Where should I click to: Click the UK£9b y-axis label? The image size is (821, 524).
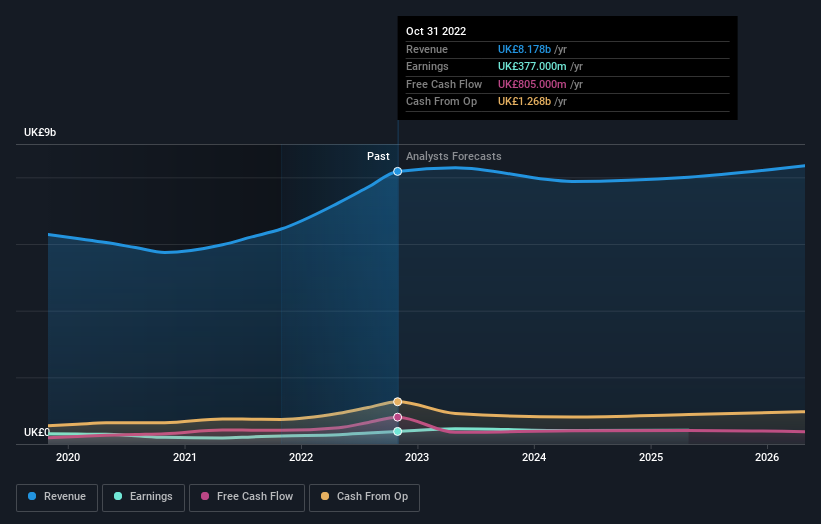pyautogui.click(x=40, y=132)
